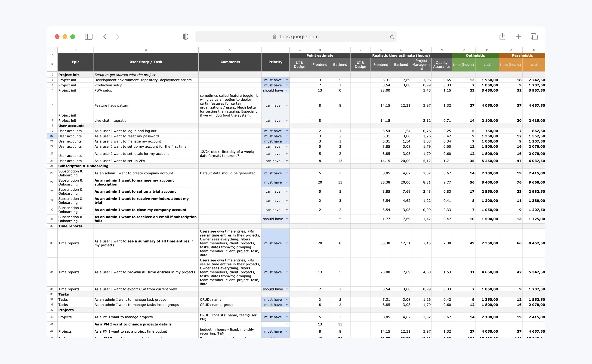Open priority dropdown for export CSV row
Viewport: 592px width, 364px height.
coord(287,289)
